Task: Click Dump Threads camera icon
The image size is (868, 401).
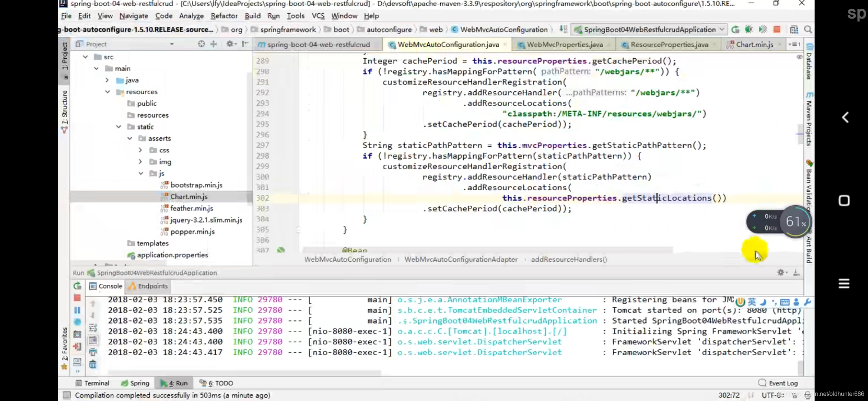Action: [x=77, y=334]
